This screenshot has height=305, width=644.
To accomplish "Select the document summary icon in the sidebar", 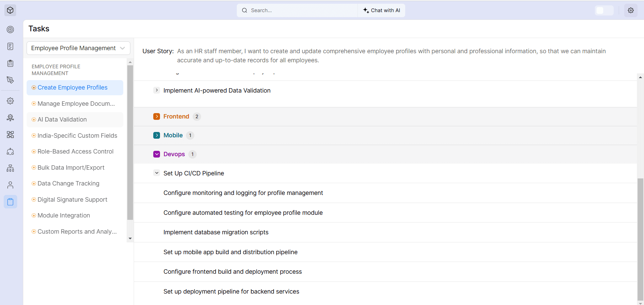I will pyautogui.click(x=10, y=46).
